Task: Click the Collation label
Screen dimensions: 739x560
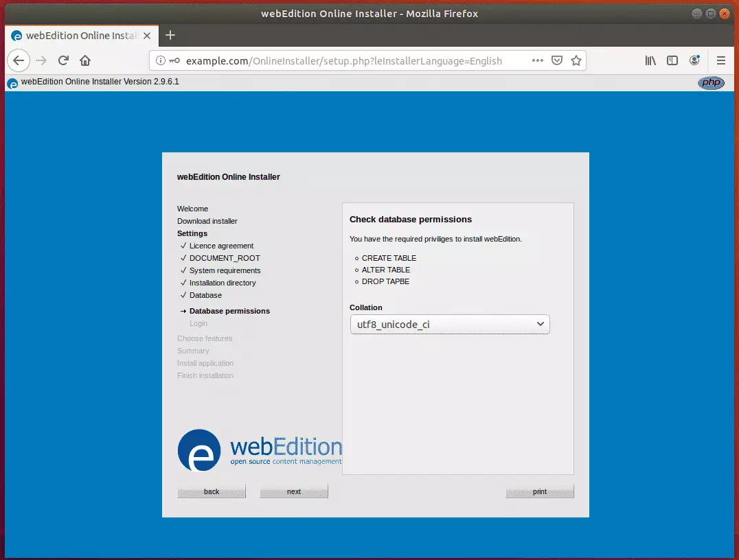Action: pos(366,307)
